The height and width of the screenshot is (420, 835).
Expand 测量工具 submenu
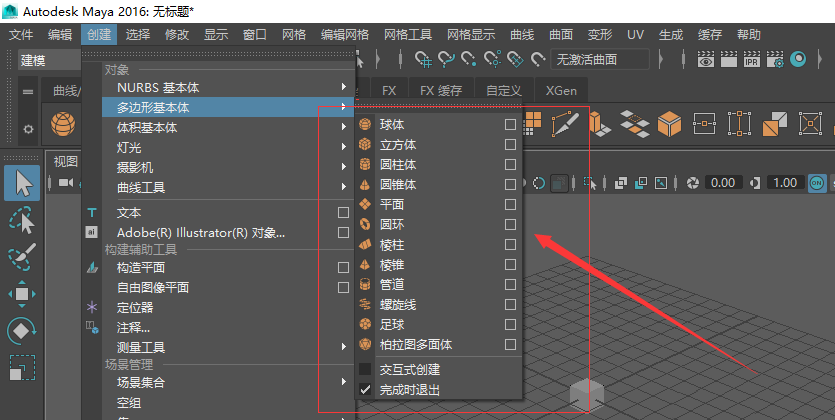[228, 347]
